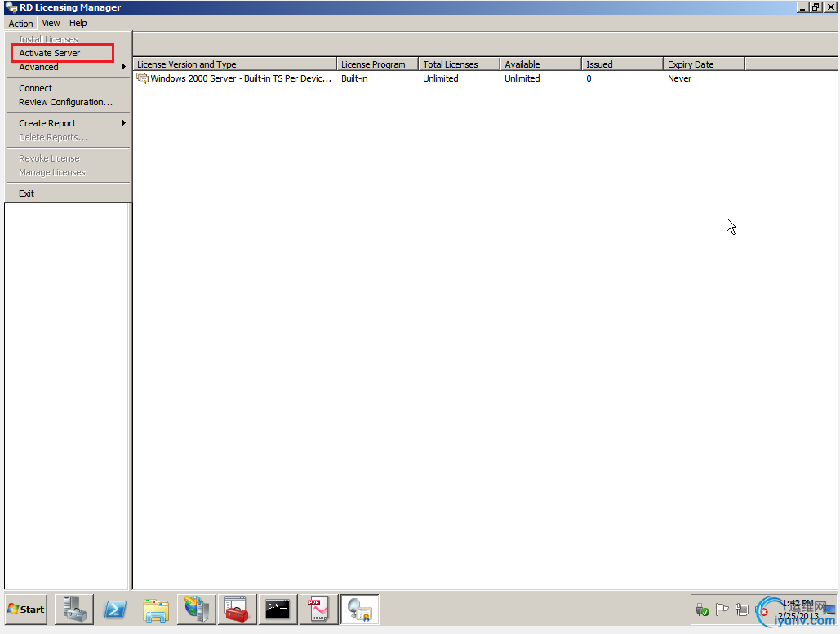Click the Unlimited value under Available
Viewport: 840px width, 634px height.
(x=522, y=78)
